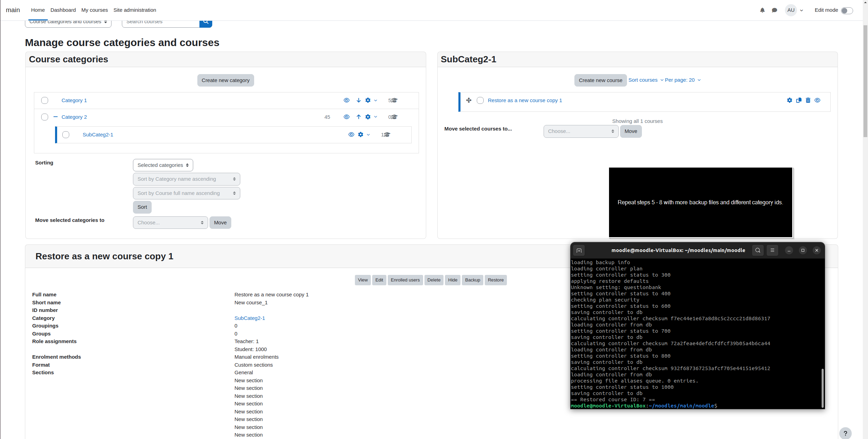This screenshot has width=868, height=439.
Task: Click terminal new tab icon
Action: [x=579, y=250]
